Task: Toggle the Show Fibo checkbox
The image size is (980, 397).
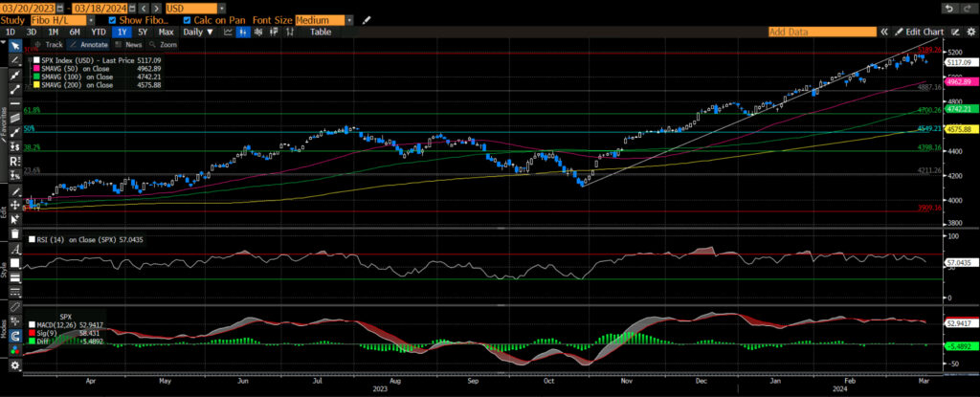Action: [x=113, y=20]
